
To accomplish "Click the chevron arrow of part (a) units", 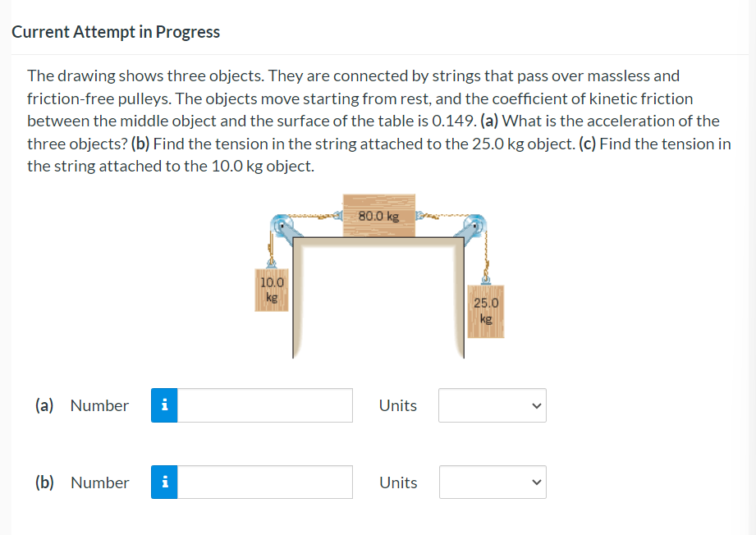I will pyautogui.click(x=537, y=406).
